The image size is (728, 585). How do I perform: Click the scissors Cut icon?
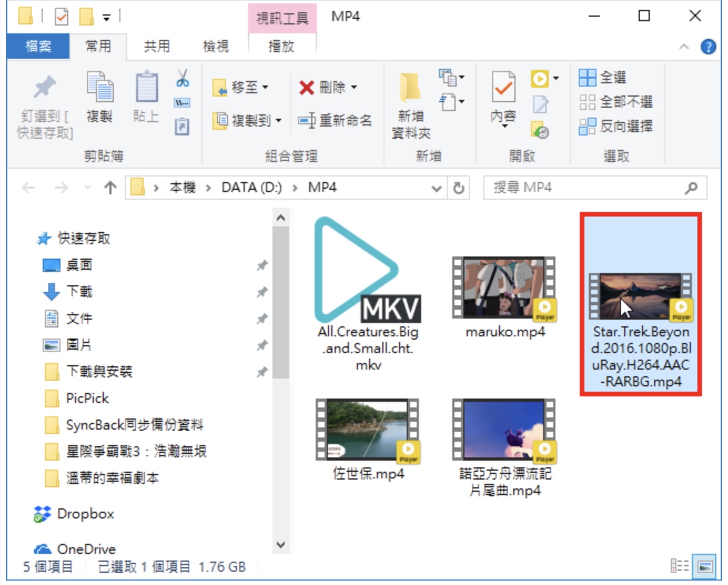coord(182,78)
